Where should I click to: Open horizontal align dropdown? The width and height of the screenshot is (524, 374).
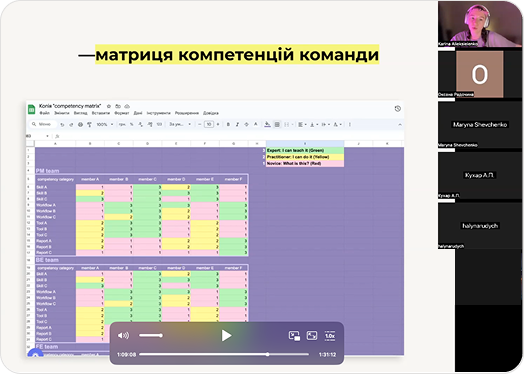302,124
